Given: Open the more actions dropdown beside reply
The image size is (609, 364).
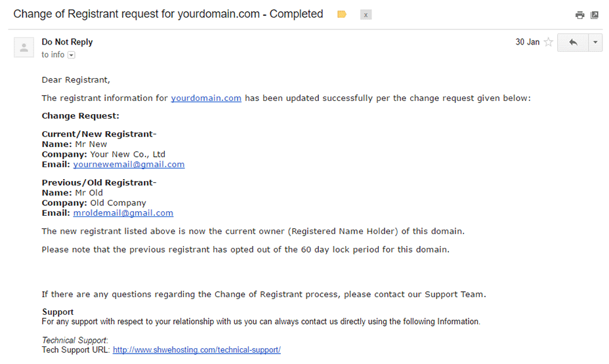Looking at the screenshot, I should tap(595, 42).
